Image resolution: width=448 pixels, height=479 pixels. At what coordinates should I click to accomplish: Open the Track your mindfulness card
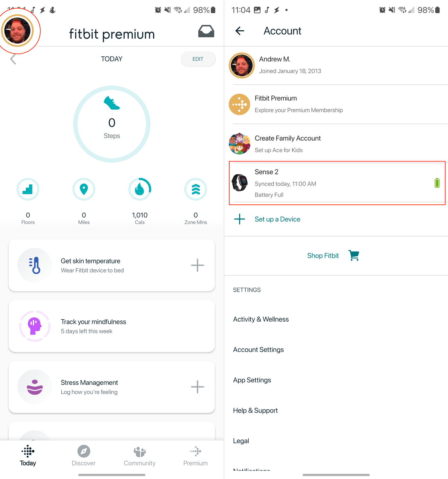pyautogui.click(x=112, y=326)
